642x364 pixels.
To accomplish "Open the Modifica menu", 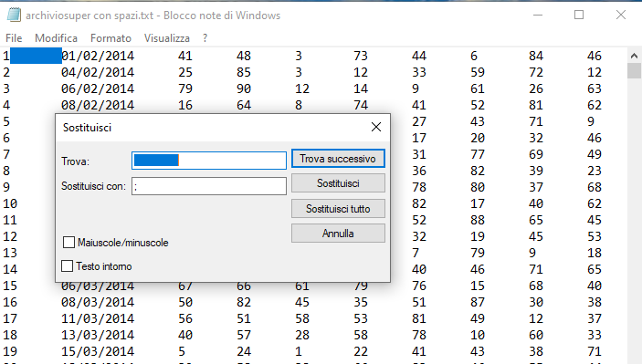I will coord(56,38).
